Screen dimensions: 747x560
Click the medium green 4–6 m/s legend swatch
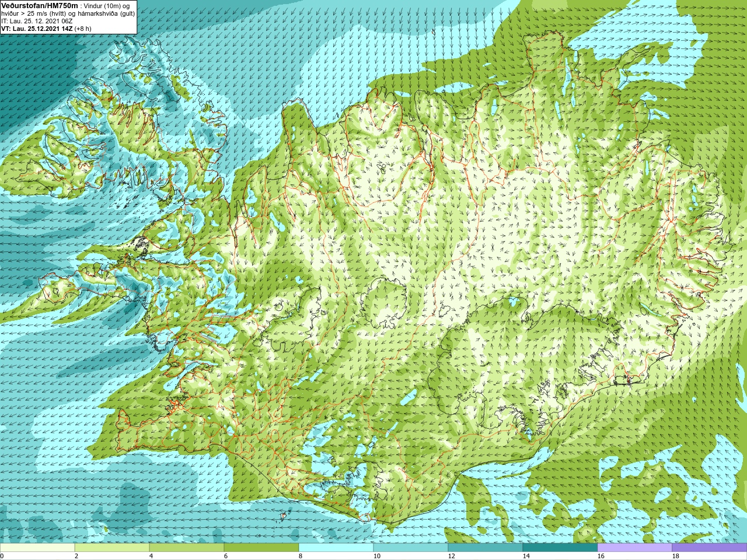(x=187, y=548)
